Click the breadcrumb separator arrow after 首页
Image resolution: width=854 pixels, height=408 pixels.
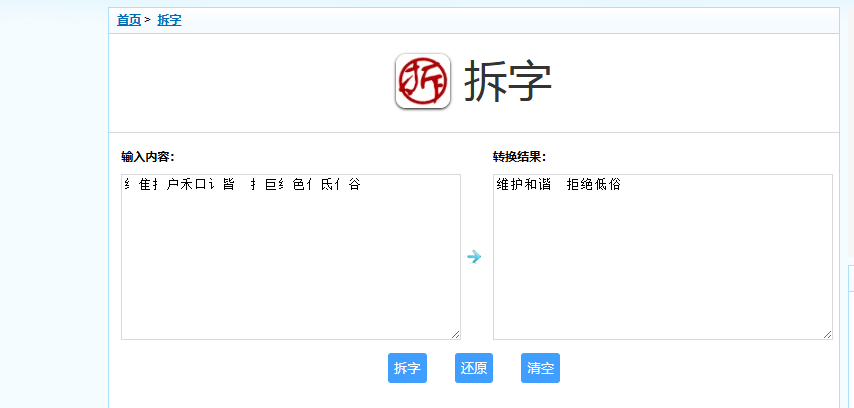click(x=148, y=20)
